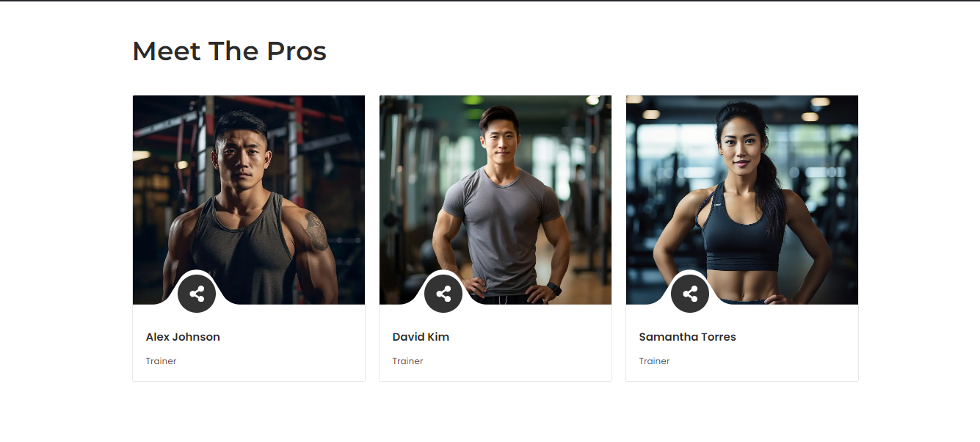View Samantha Torres's gym photo
The width and height of the screenshot is (980, 442).
pos(741,191)
